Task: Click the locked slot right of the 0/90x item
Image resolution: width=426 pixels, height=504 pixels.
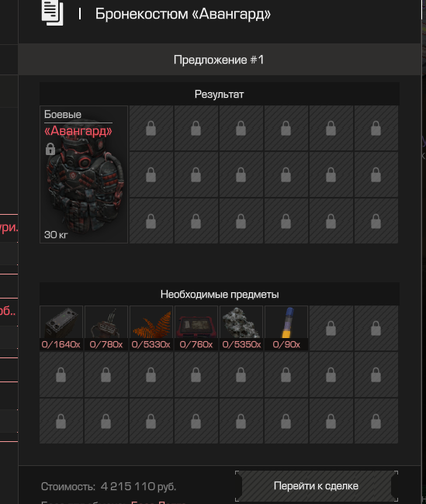Action: point(331,328)
